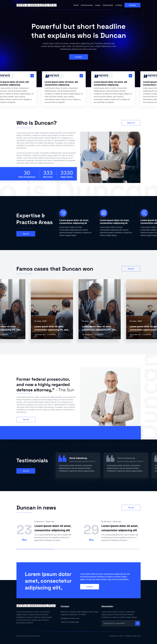The image size is (157, 644).
Task: Click the arrow icon on third news card
Action: click(x=131, y=76)
